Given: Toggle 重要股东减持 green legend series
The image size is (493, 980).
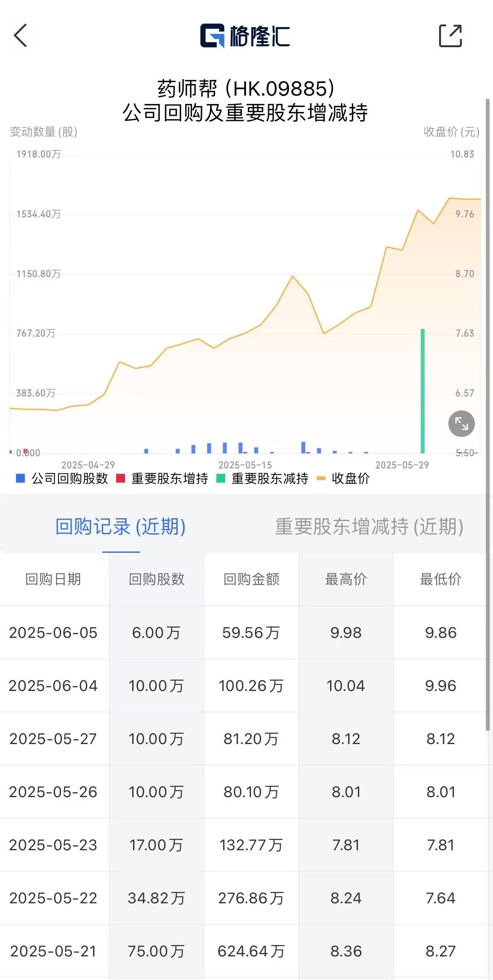Looking at the screenshot, I should click(262, 478).
